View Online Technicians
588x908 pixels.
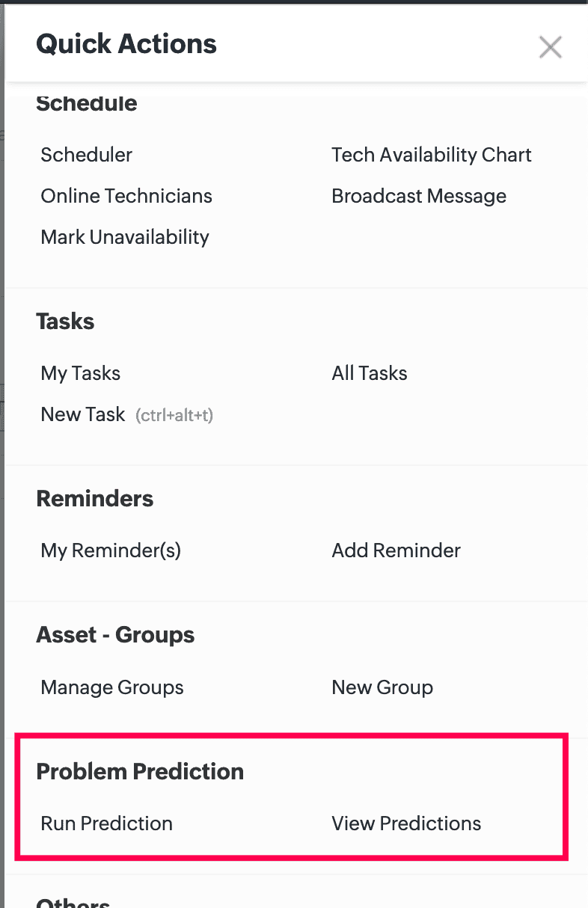tap(126, 196)
